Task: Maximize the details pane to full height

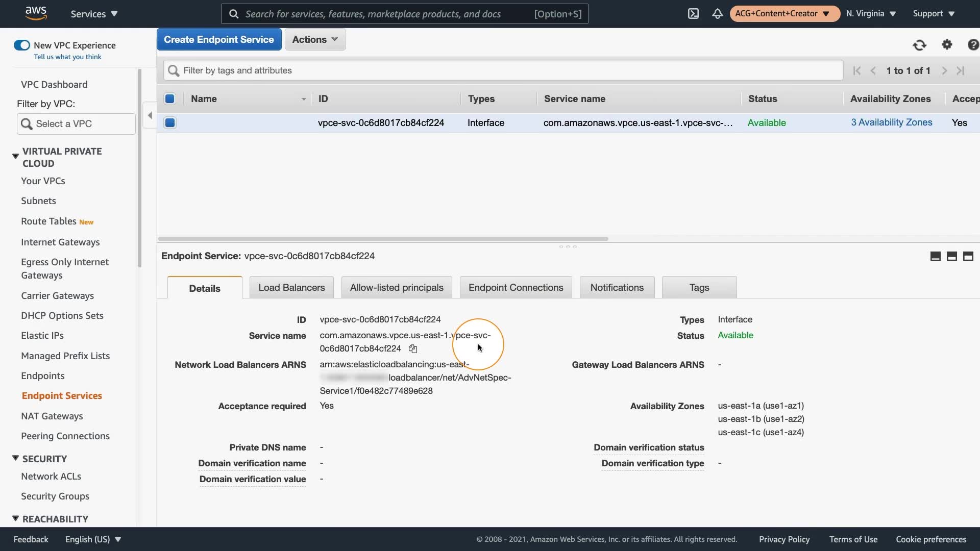Action: pyautogui.click(x=968, y=256)
